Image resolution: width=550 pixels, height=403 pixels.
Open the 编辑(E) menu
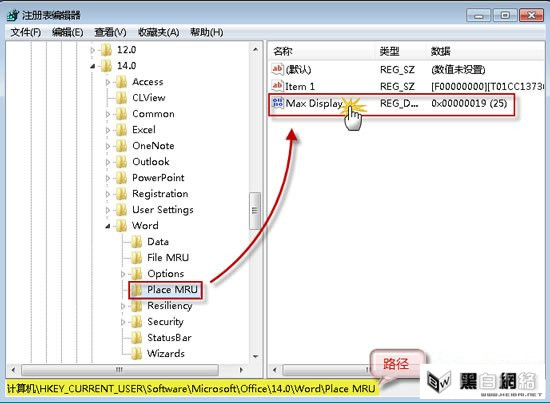point(67,33)
